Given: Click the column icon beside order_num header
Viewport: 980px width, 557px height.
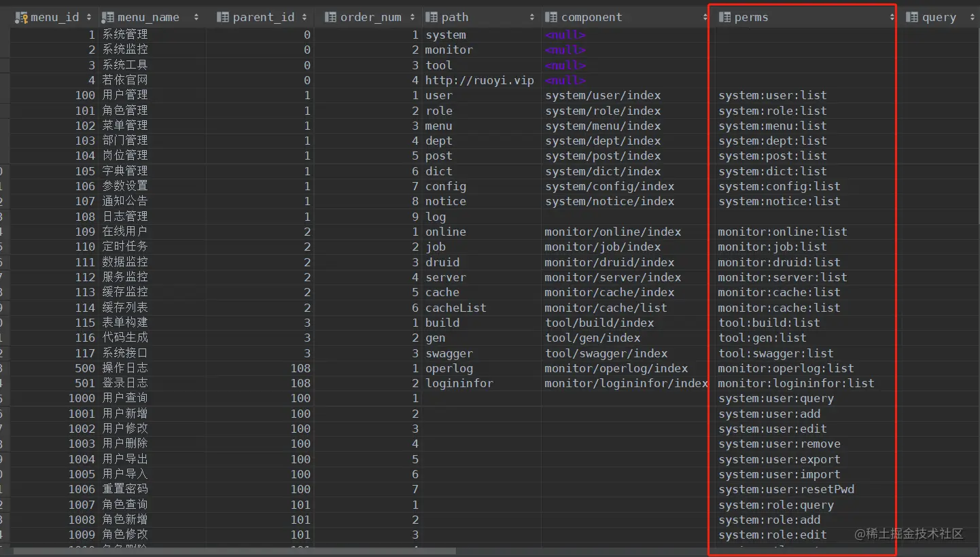Looking at the screenshot, I should pyautogui.click(x=330, y=18).
